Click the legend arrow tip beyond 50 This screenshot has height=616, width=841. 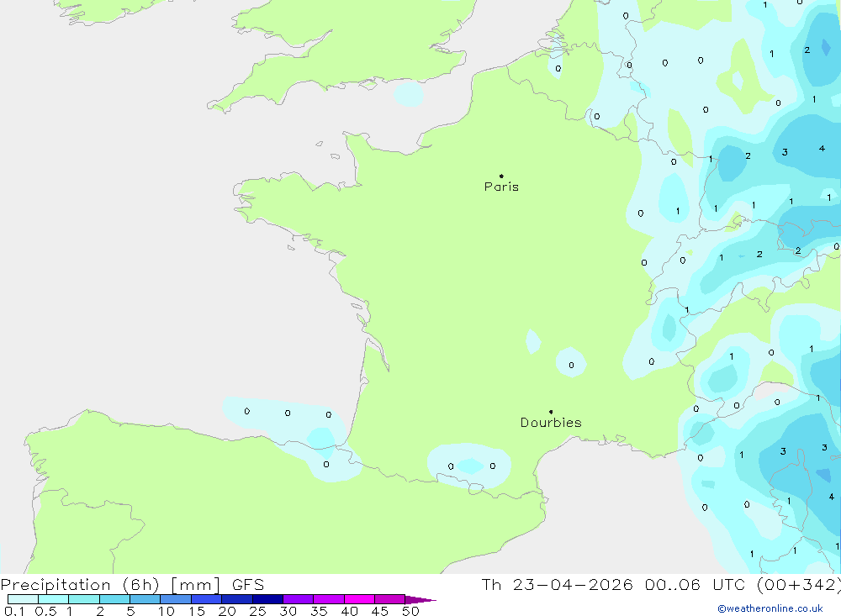point(420,600)
